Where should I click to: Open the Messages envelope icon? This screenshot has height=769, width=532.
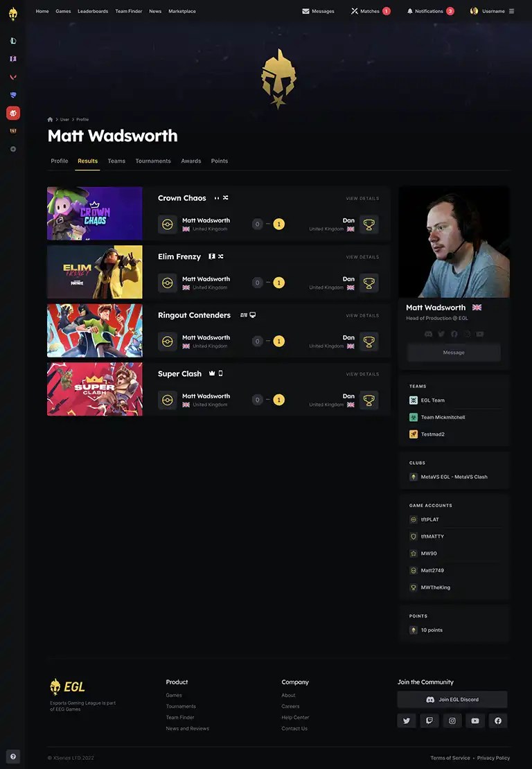(x=305, y=11)
